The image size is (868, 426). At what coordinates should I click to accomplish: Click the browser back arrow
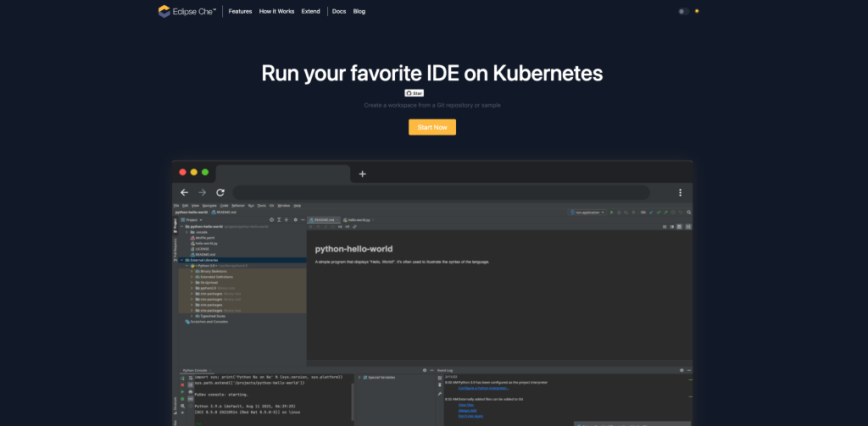coord(185,192)
